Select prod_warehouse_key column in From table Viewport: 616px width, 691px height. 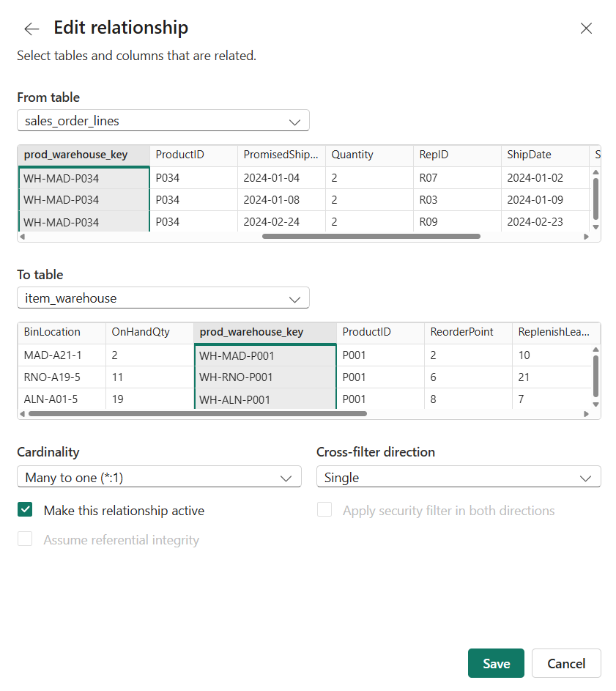(x=84, y=155)
